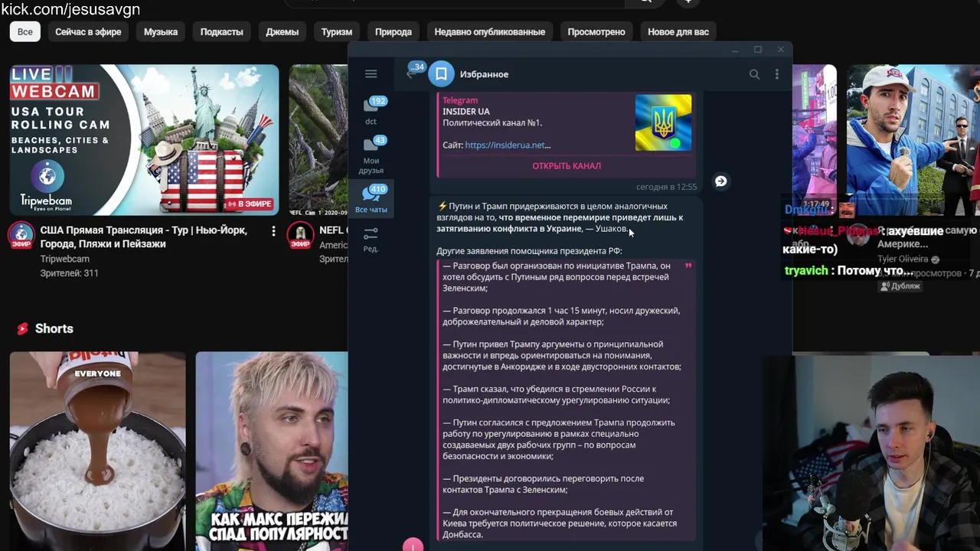Click the INSIDER UA channel name

[466, 112]
